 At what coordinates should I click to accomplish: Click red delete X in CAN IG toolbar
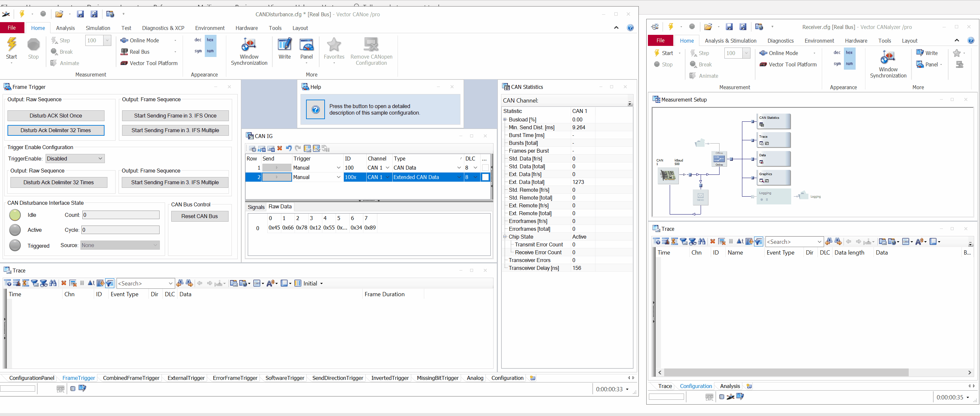tap(280, 148)
